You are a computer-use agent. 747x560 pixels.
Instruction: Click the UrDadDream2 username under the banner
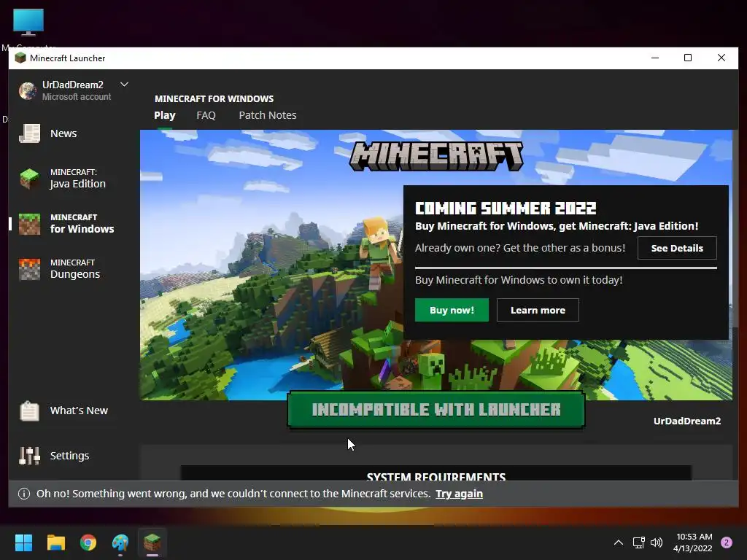687,421
